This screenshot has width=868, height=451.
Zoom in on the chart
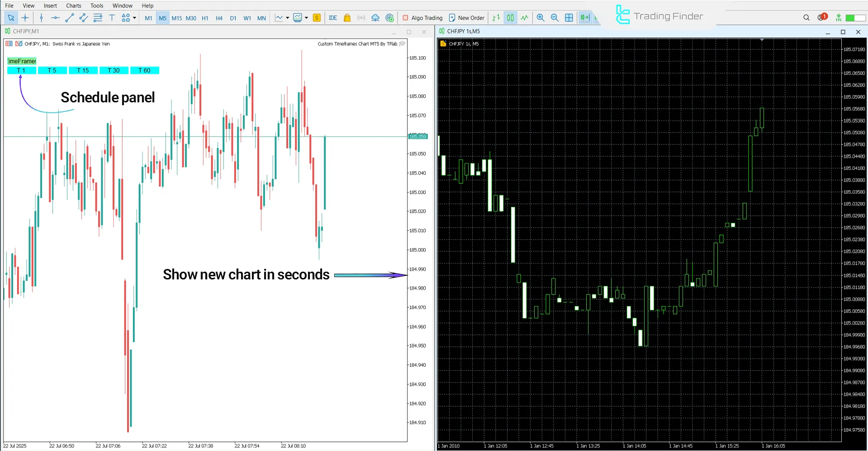coord(541,18)
